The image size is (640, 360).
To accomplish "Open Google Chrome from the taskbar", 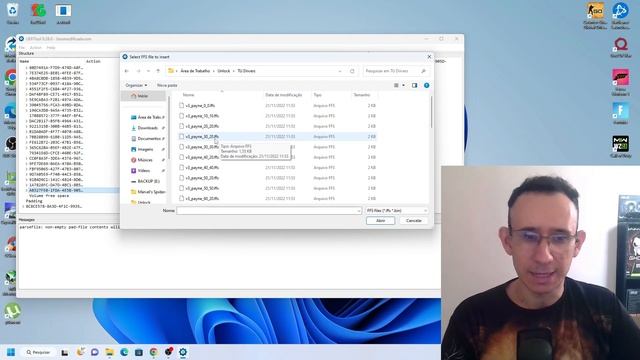I will click(x=153, y=352).
